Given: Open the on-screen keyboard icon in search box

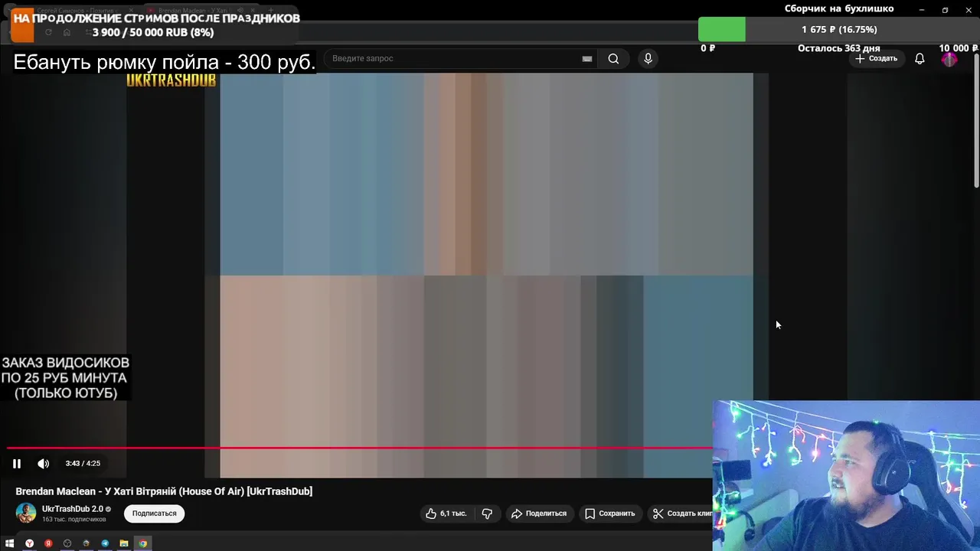Looking at the screenshot, I should pos(587,59).
